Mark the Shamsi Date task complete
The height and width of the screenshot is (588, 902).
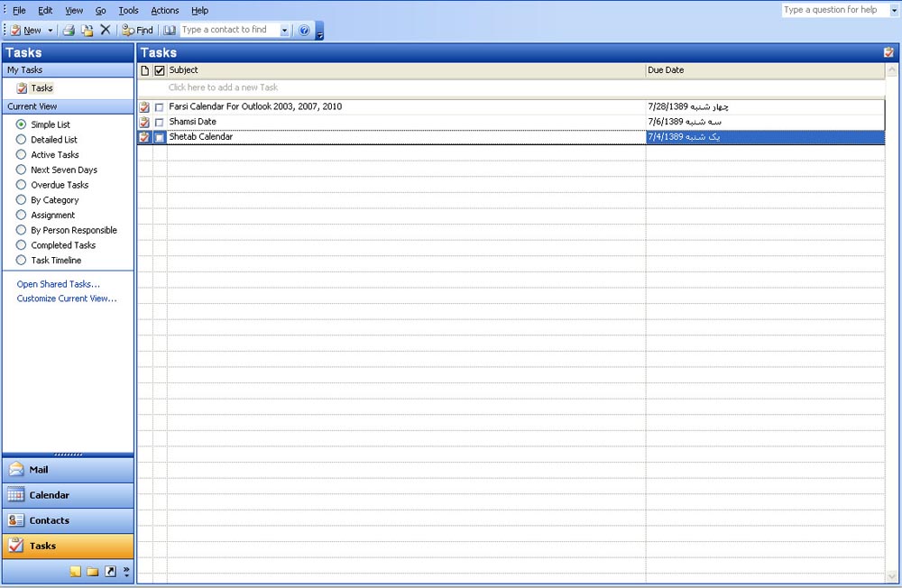[x=160, y=122]
